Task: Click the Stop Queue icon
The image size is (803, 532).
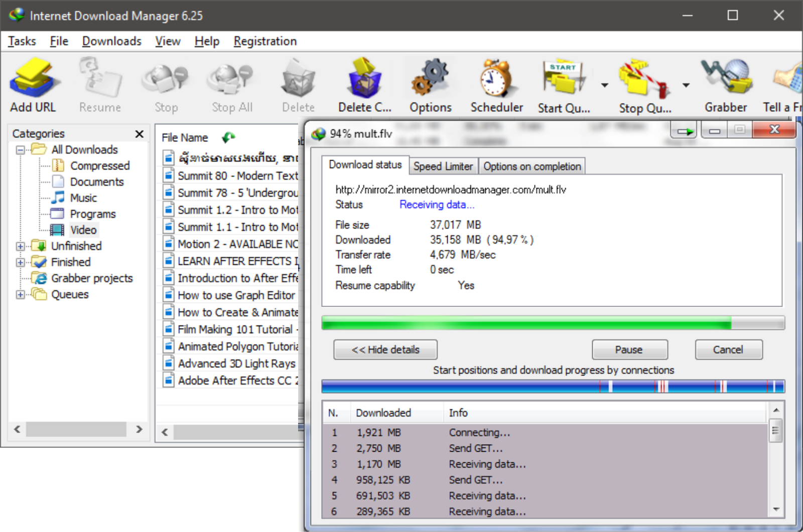Action: tap(644, 79)
